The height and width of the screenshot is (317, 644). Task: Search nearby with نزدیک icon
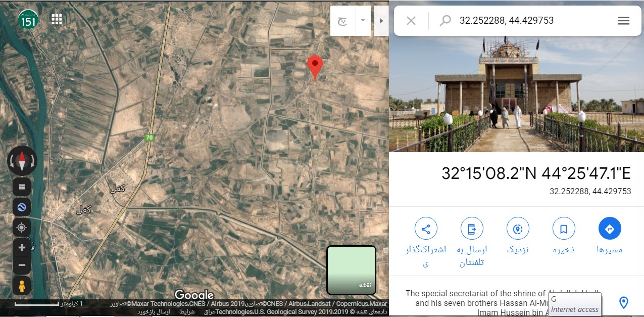coord(518,236)
